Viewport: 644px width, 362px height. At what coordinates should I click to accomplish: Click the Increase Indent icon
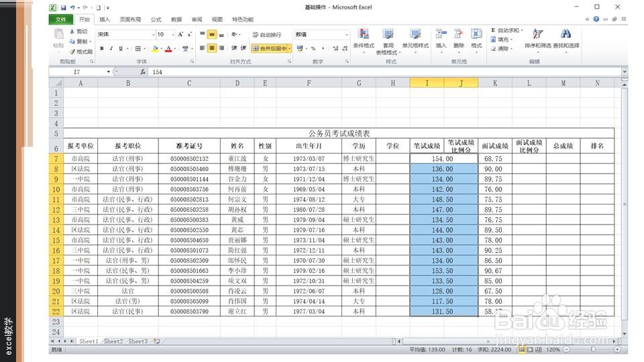click(244, 48)
